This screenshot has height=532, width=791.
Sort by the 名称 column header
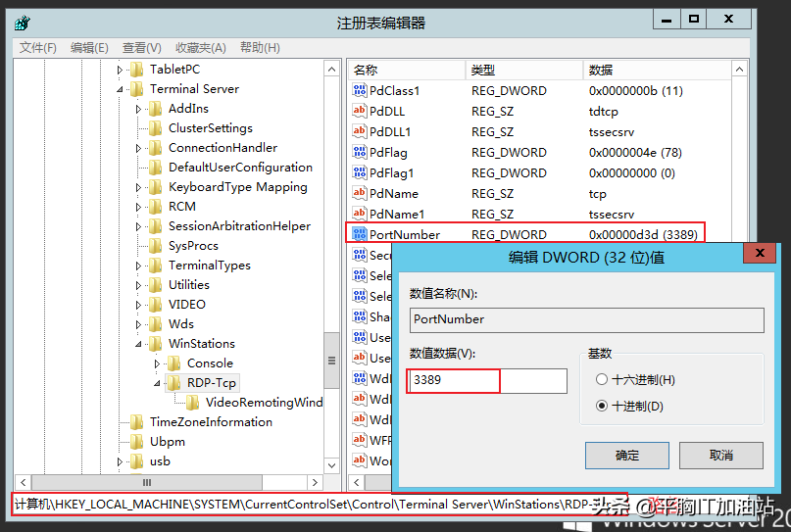(407, 71)
